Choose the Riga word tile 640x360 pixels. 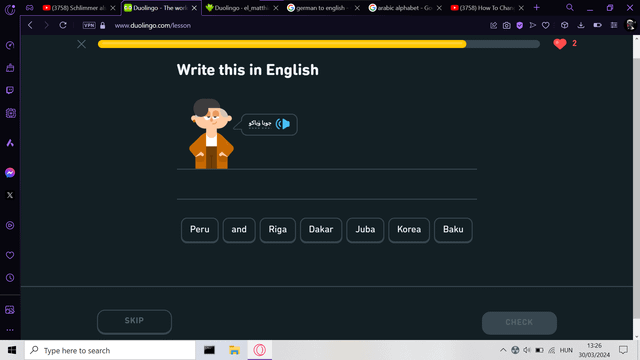(278, 230)
